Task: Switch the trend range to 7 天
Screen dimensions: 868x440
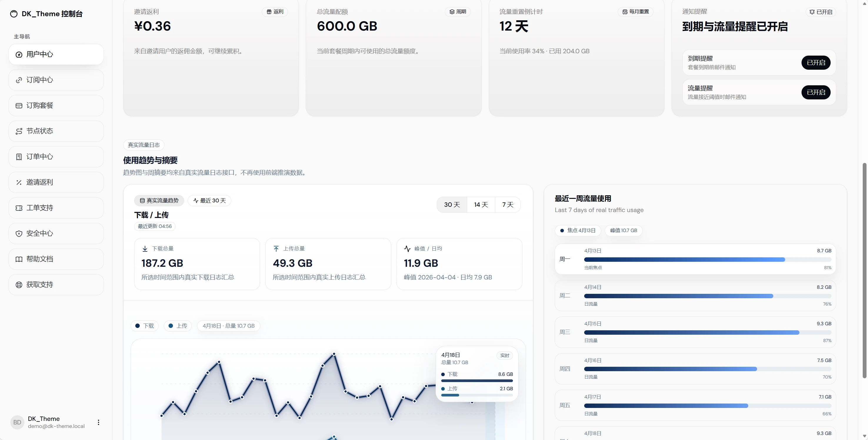Action: click(x=508, y=205)
